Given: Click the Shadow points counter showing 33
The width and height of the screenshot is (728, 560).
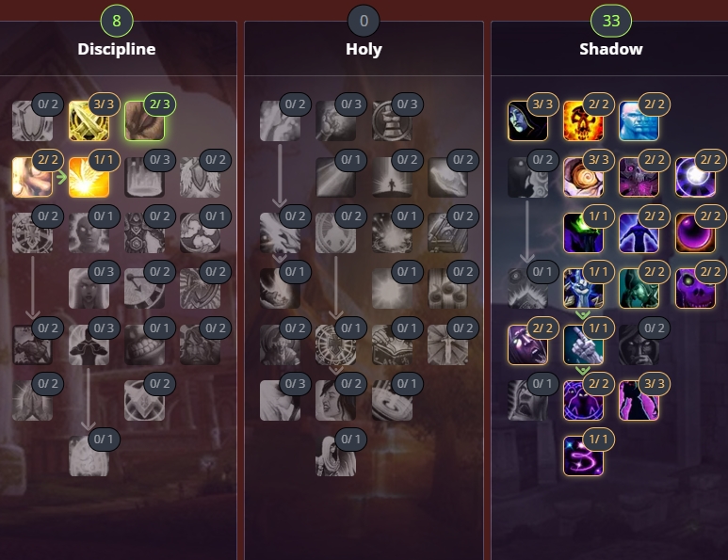Looking at the screenshot, I should tap(611, 21).
